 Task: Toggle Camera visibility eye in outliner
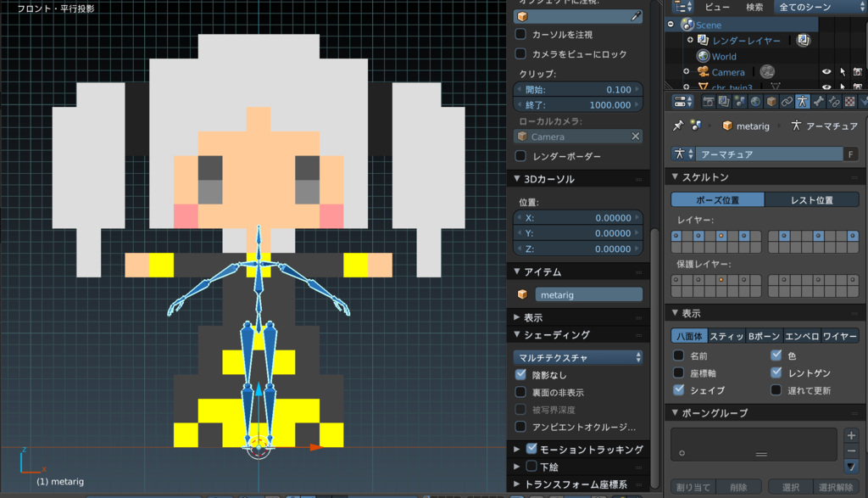(x=826, y=72)
